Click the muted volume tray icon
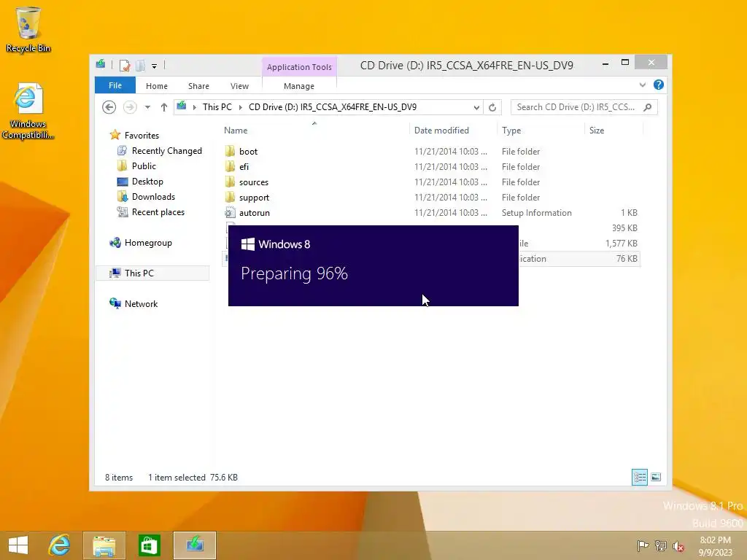This screenshot has width=747, height=560. click(678, 545)
